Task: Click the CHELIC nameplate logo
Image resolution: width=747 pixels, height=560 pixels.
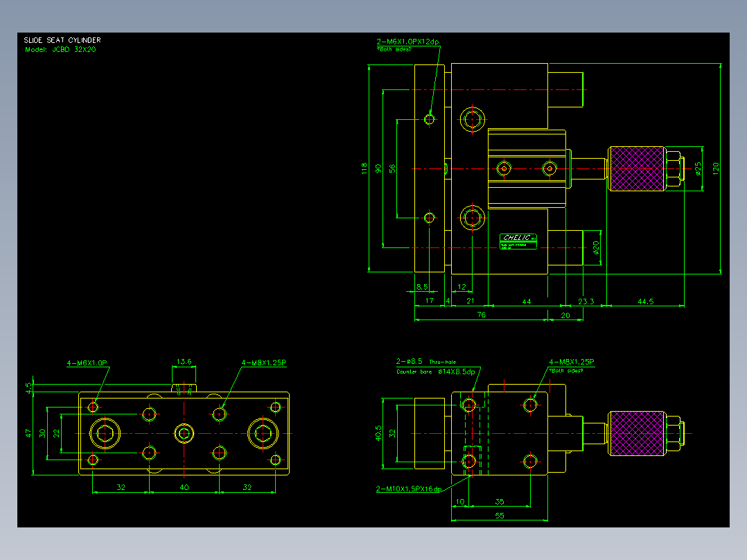Action: coord(518,241)
